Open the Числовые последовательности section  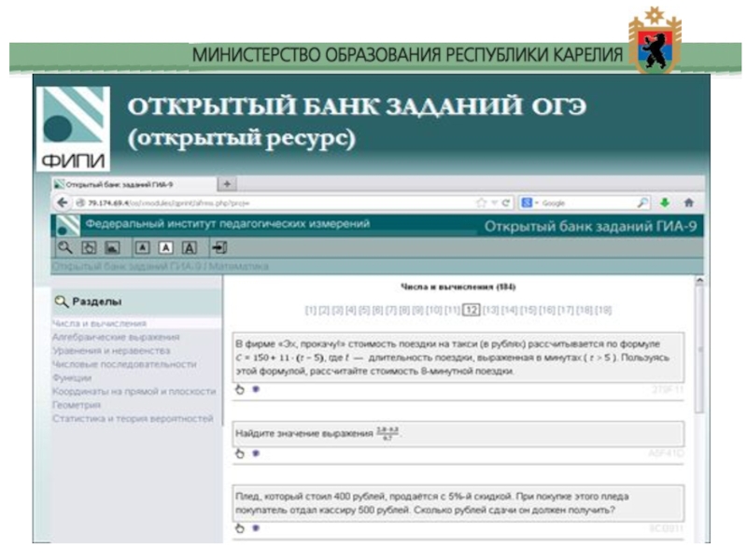click(x=124, y=364)
